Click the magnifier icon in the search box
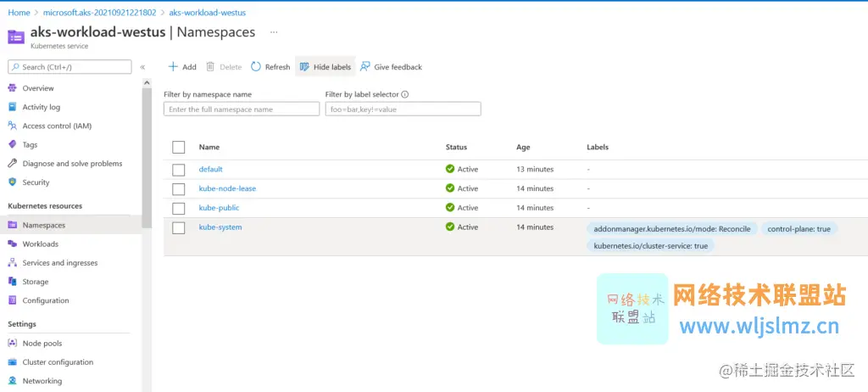 (x=15, y=67)
